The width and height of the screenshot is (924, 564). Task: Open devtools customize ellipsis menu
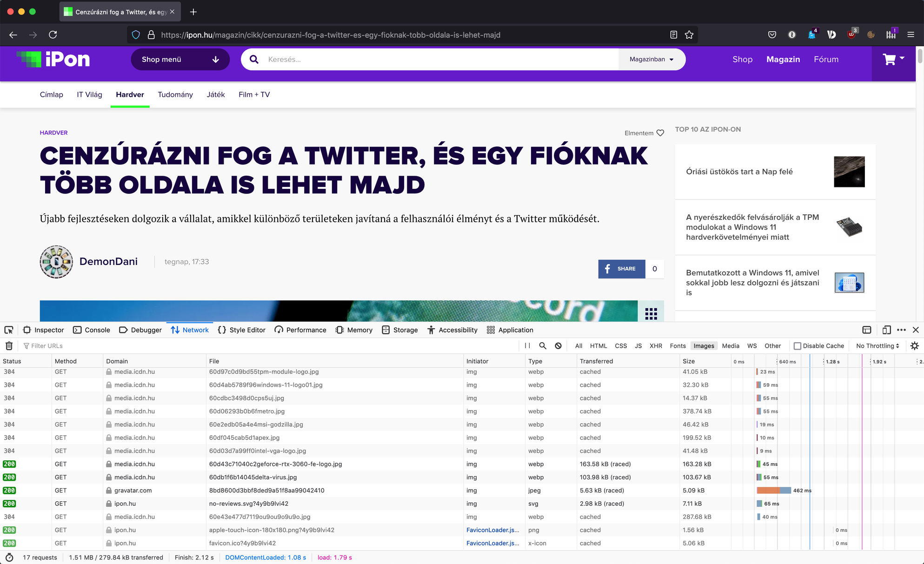coord(901,330)
